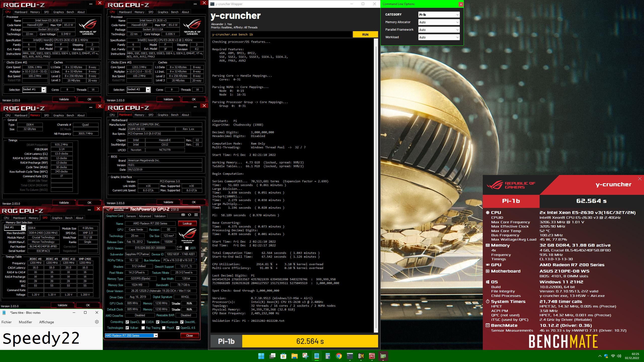Open Bench tab in Socket #2 CPU-Z window
The width and height of the screenshot is (644, 362).
(x=175, y=12)
